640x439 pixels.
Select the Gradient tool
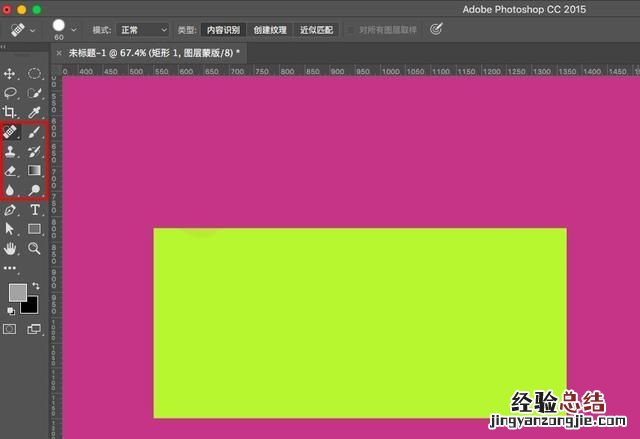coord(34,170)
